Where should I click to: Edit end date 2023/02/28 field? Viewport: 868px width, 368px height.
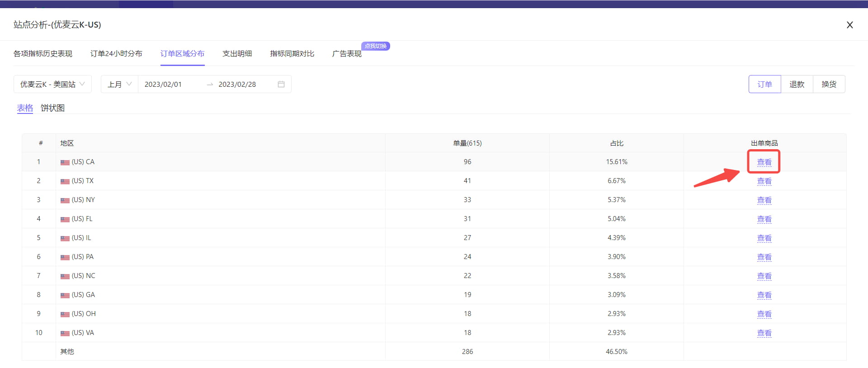[237, 84]
